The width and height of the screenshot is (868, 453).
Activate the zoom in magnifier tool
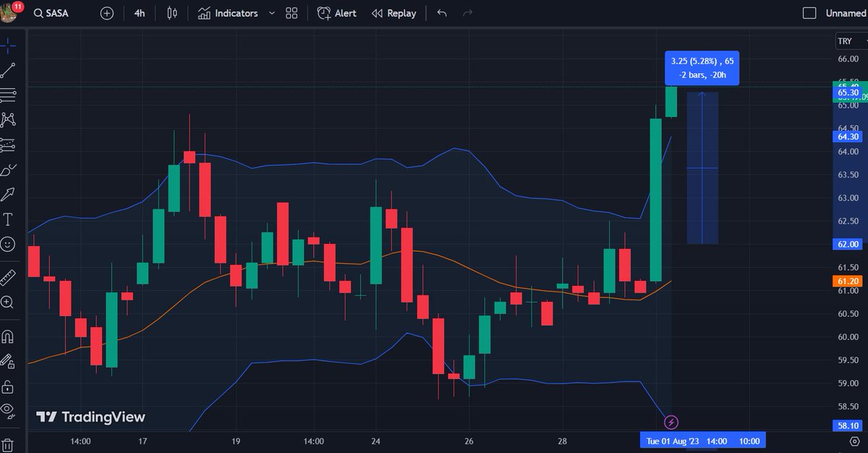click(x=8, y=302)
